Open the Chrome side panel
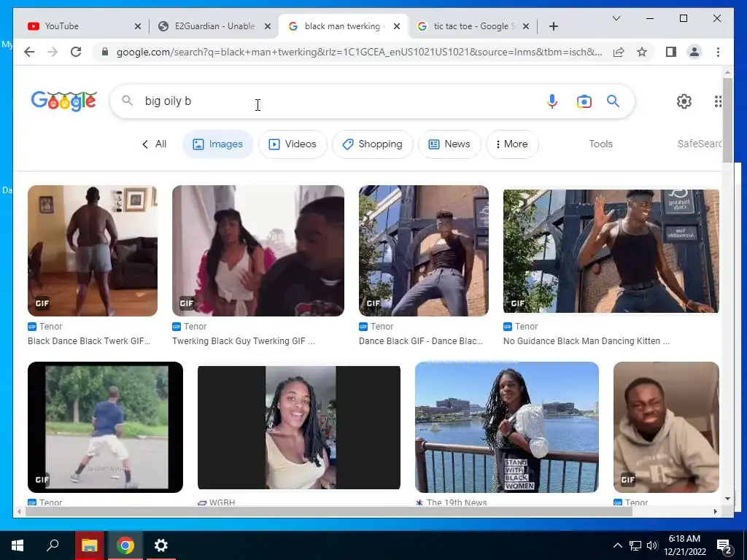 pos(671,52)
